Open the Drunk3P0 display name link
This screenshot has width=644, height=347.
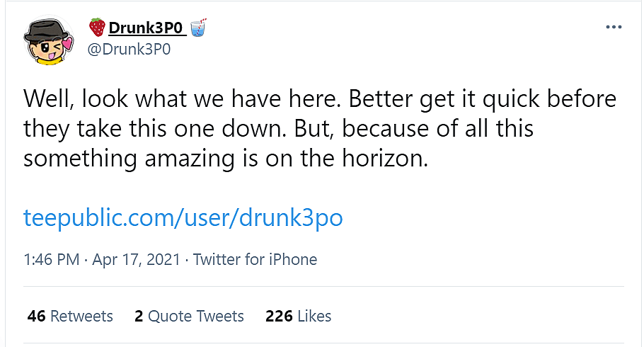click(x=146, y=28)
